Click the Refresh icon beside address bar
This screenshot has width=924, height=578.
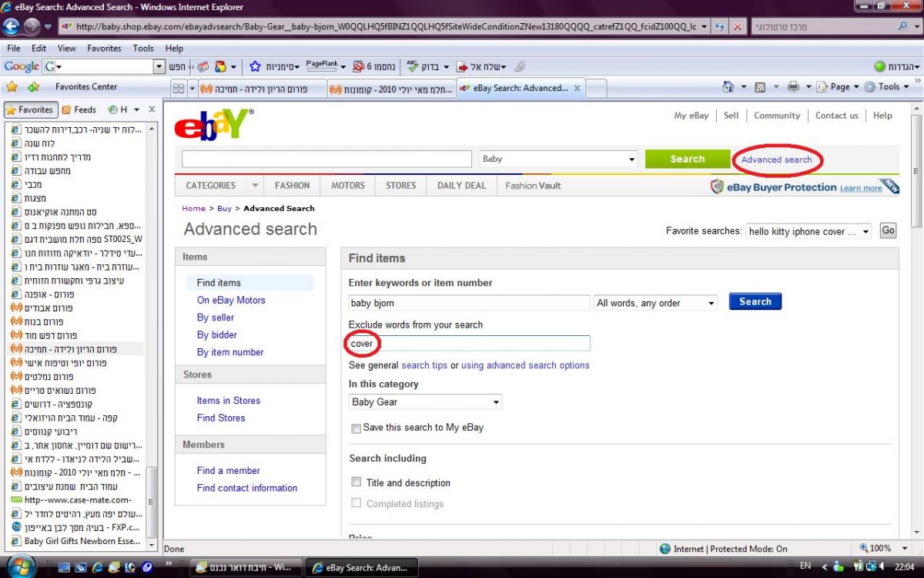719,26
